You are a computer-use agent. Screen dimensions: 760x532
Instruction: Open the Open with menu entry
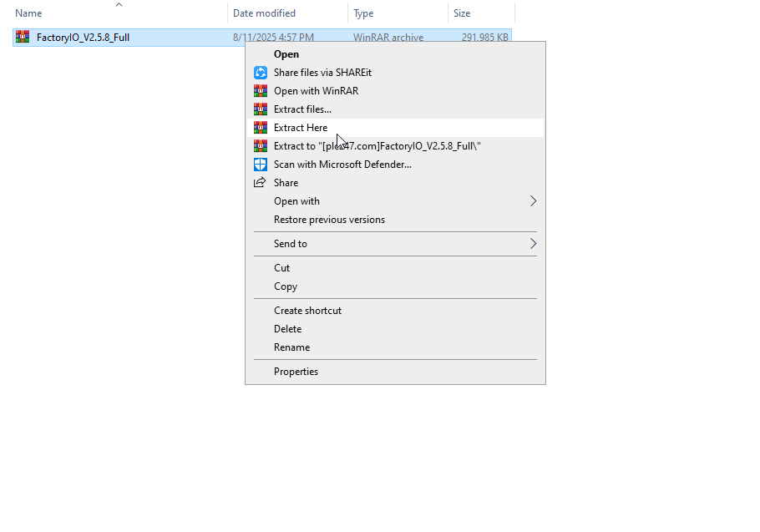click(396, 201)
